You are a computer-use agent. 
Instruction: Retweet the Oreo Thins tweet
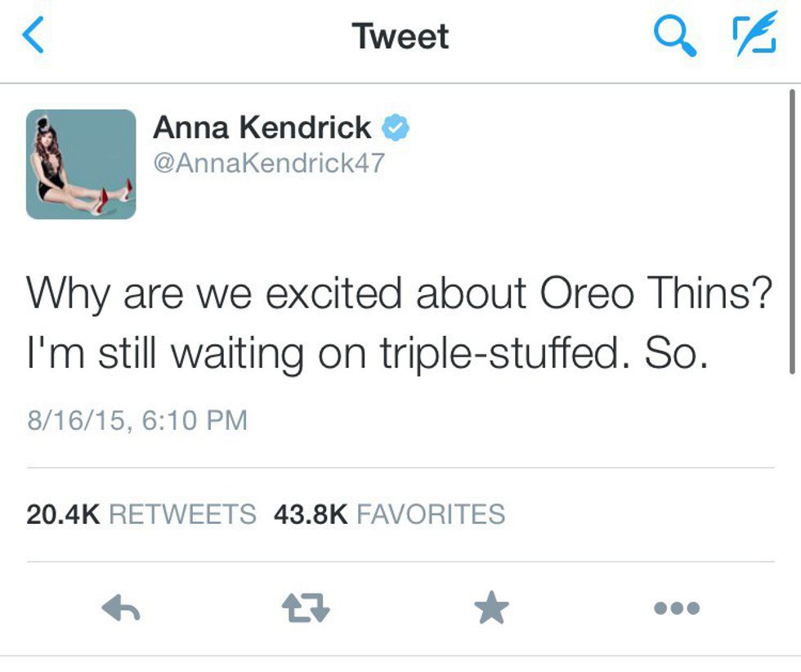coord(307,607)
